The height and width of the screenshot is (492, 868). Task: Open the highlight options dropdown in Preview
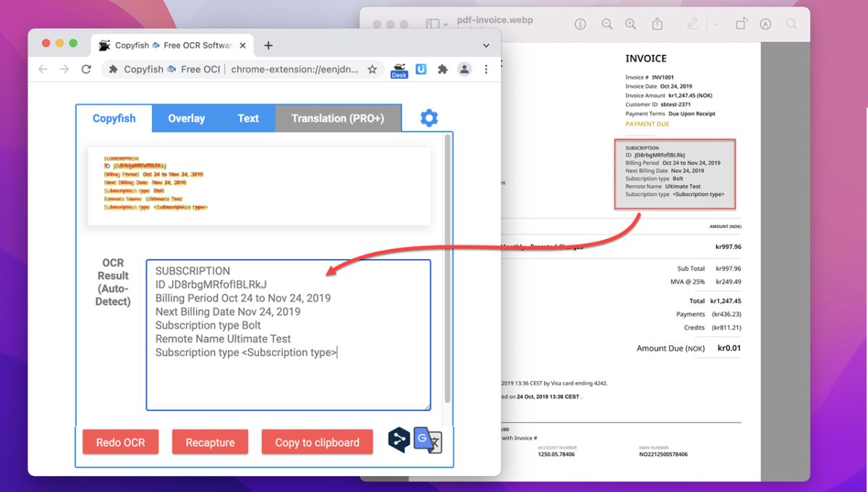[716, 25]
